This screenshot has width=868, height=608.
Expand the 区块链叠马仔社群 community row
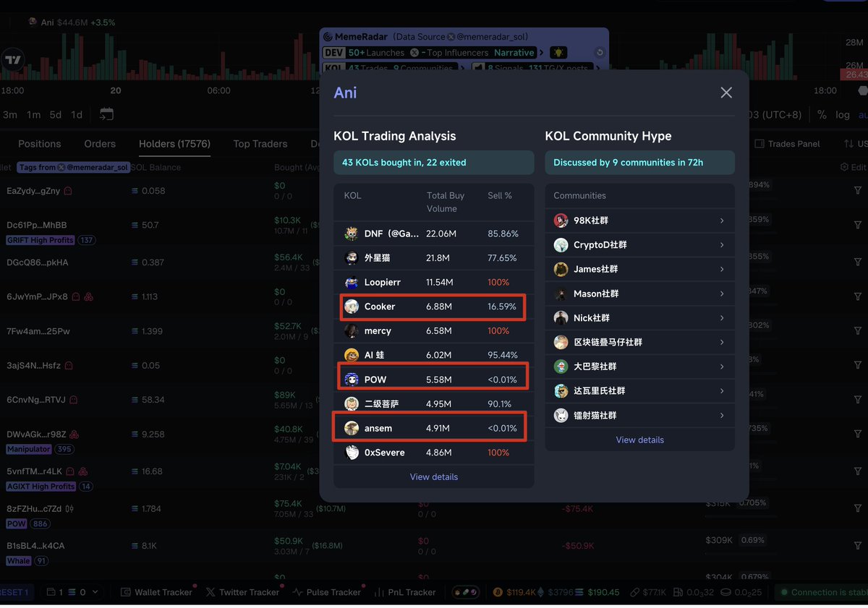tap(722, 342)
